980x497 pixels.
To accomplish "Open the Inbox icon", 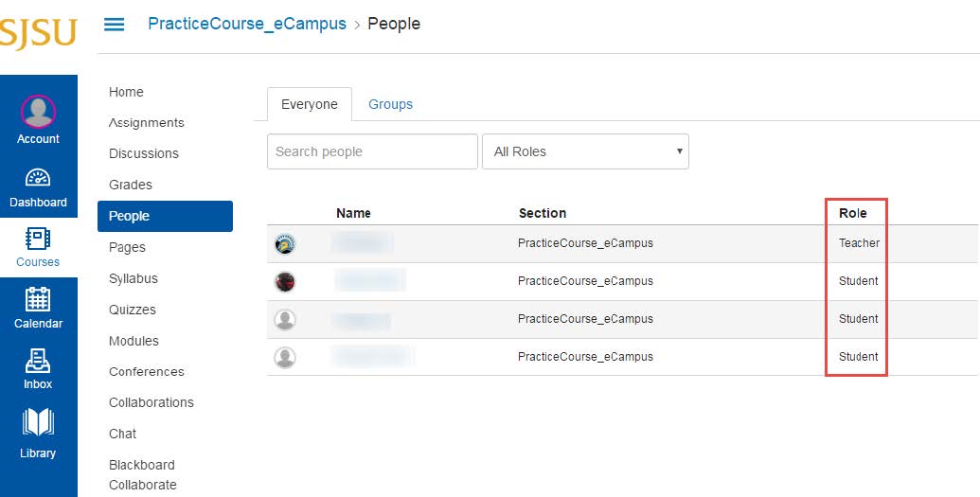I will 38,361.
